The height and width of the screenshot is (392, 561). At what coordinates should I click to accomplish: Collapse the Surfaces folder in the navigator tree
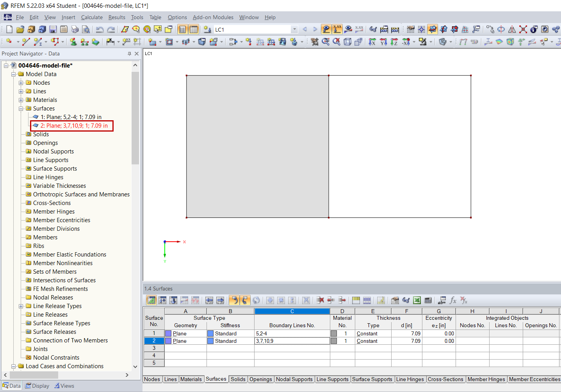(x=21, y=108)
